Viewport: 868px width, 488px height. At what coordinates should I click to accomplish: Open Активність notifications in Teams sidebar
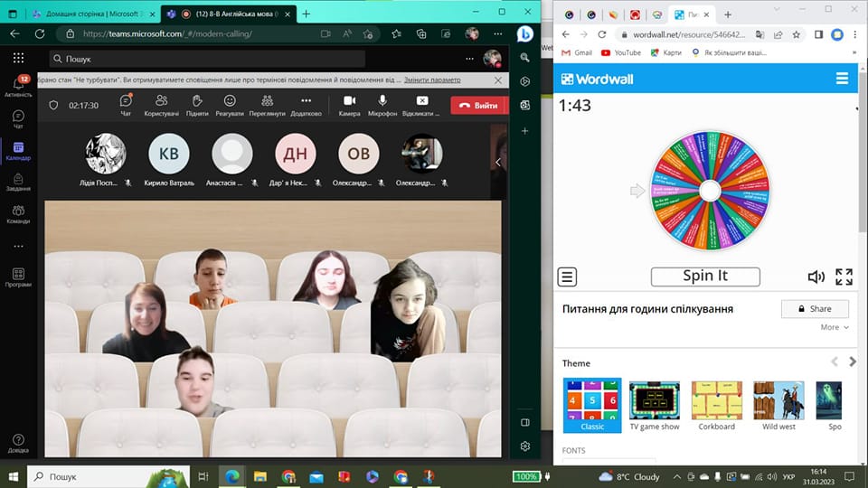tap(18, 86)
